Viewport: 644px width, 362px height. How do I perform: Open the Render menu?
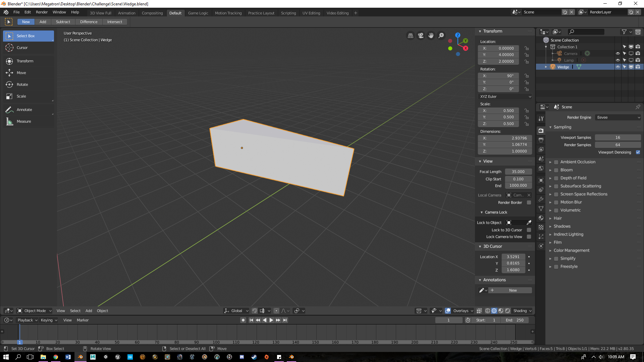(42, 12)
